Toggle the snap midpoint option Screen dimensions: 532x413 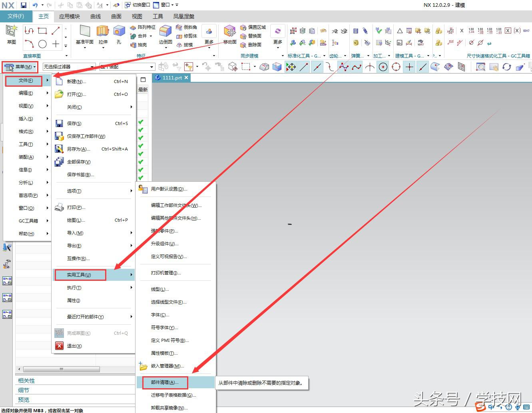click(x=317, y=67)
